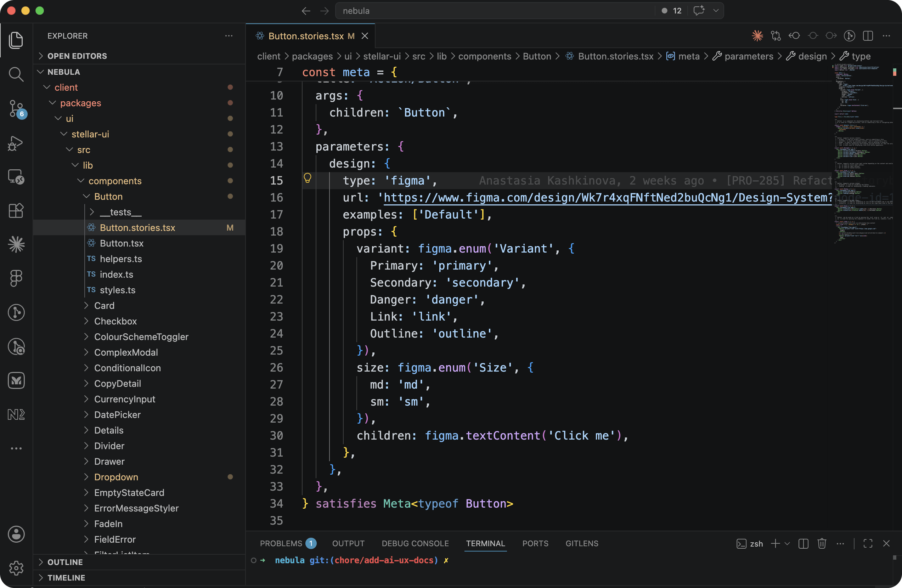Image resolution: width=902 pixels, height=588 pixels.
Task: Select the TERMINAL tab
Action: [x=485, y=543]
